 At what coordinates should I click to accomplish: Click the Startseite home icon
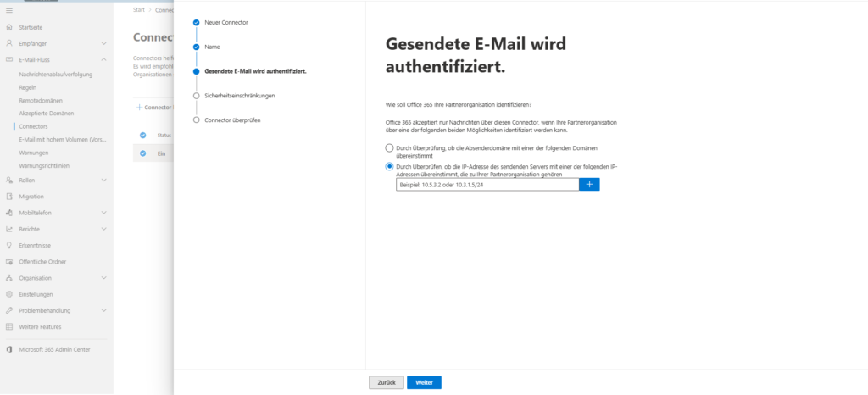[x=9, y=27]
